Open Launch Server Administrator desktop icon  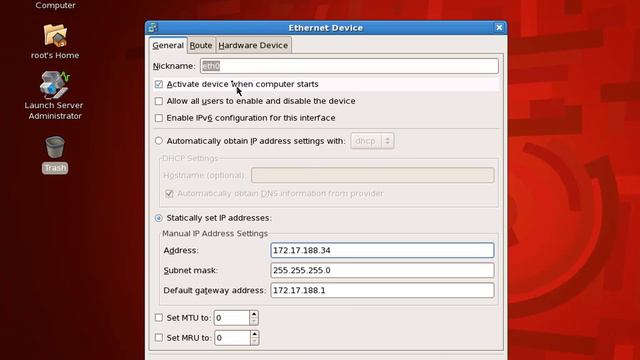tap(54, 85)
